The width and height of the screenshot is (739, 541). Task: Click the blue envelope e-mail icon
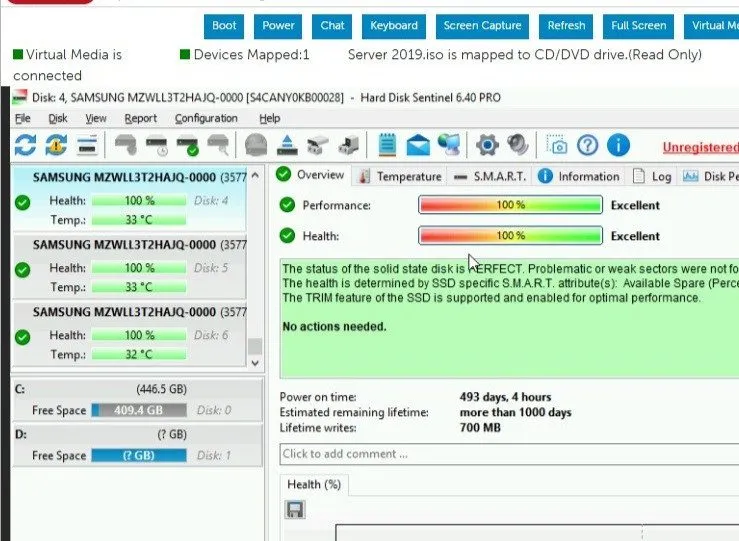(x=418, y=145)
